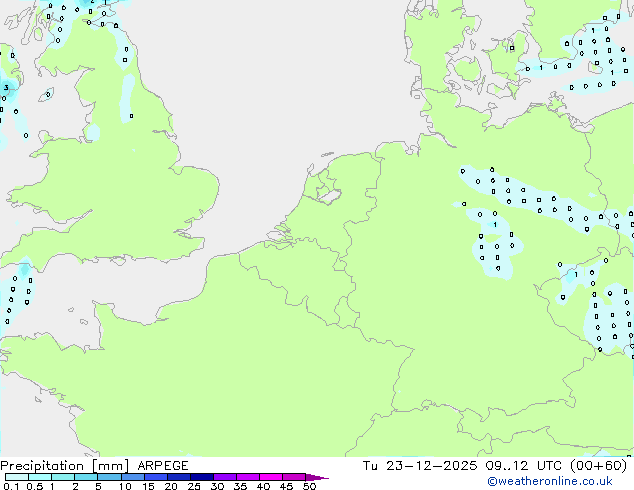Click the light cyan legend swatch between 1 and 2

[x=64, y=477]
